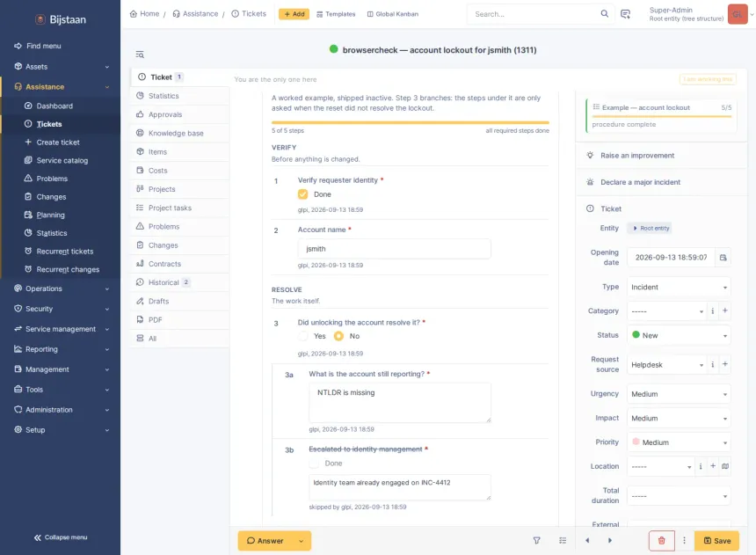Click the Location map icon
The image size is (756, 555).
click(724, 466)
